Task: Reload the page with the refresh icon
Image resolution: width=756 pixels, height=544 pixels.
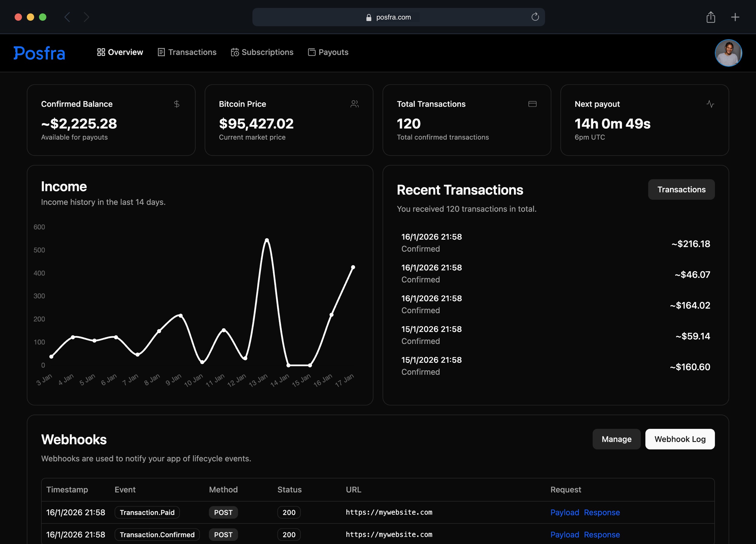Action: 535,17
